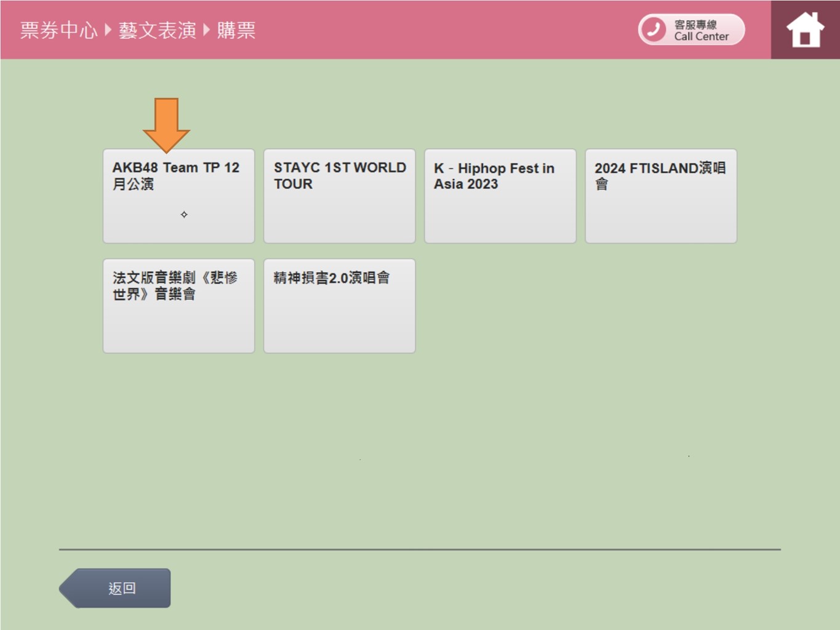Click the 購票 breadcrumb label
840x630 pixels.
point(236,30)
